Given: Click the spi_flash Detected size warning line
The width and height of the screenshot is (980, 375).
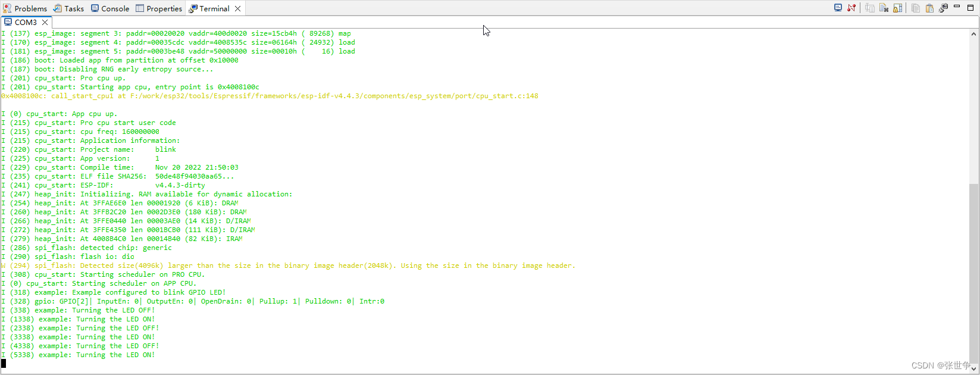Looking at the screenshot, I should pos(289,265).
